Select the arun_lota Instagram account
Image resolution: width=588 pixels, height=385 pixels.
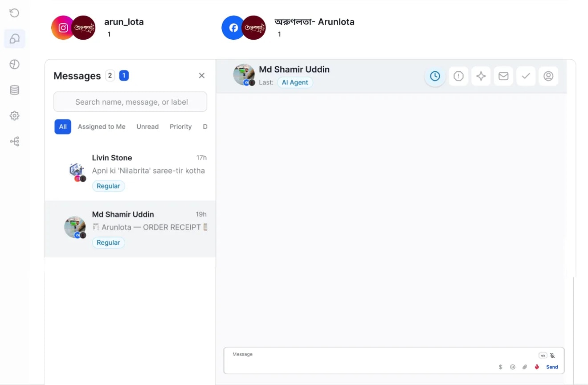97,28
